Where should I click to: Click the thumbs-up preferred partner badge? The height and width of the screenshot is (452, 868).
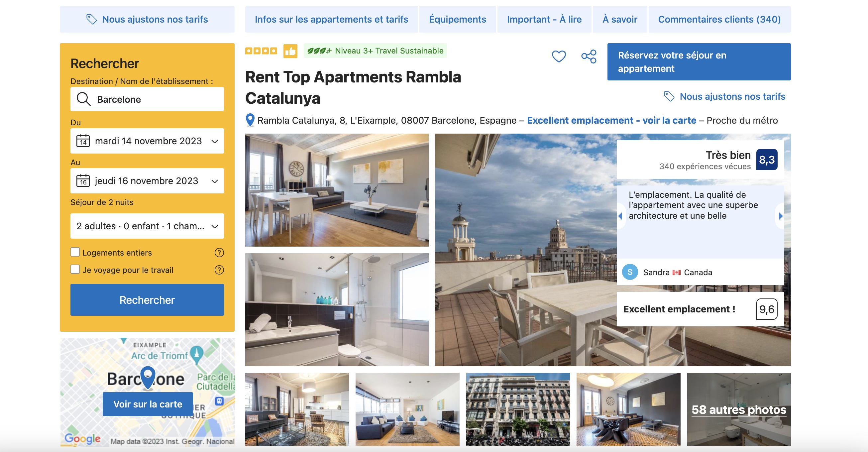290,51
